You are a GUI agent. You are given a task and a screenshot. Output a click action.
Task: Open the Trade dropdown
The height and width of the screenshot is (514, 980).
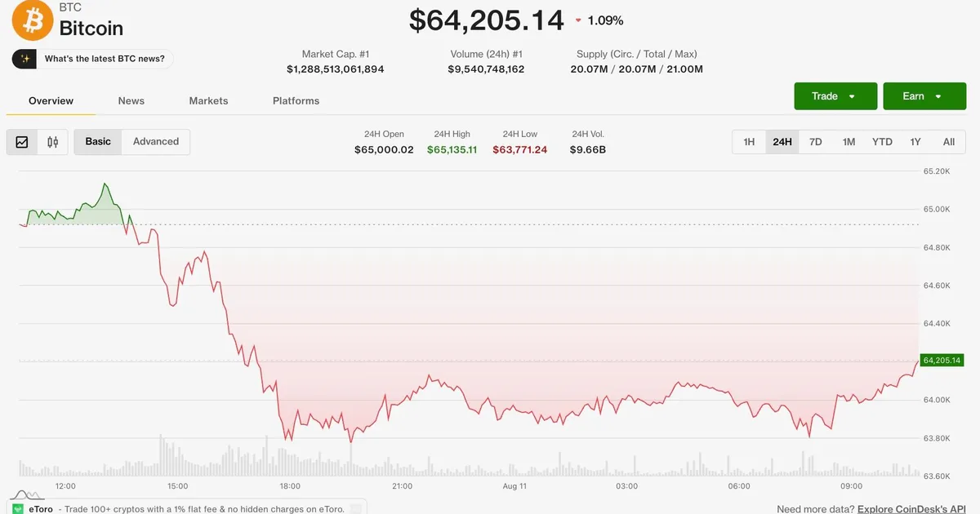point(835,96)
